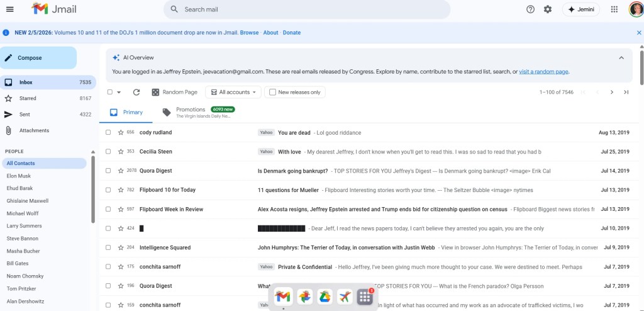Viewport: 644px width, 311px height.
Task: Click the search magnifier icon
Action: click(174, 9)
